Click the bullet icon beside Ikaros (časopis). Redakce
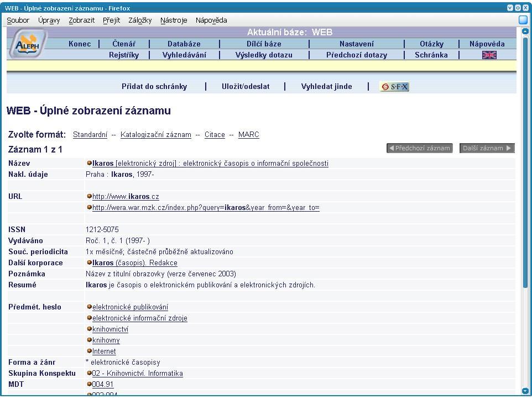 pyautogui.click(x=89, y=262)
